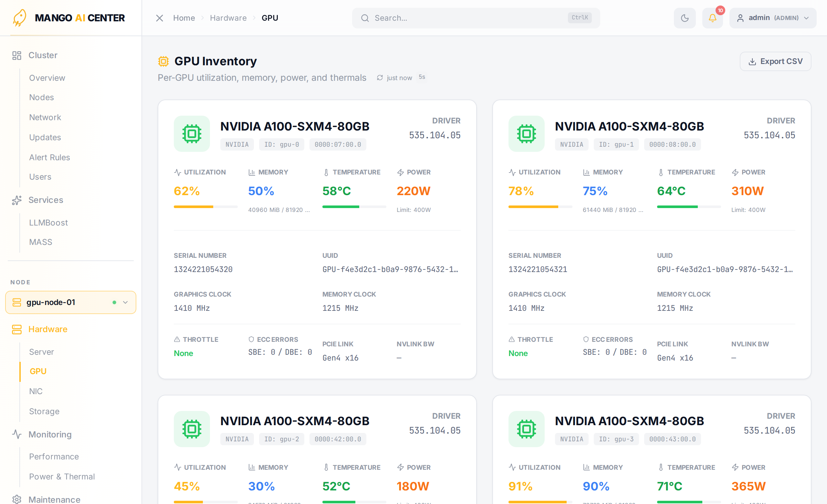Click the gpu-1 throttle warning icon
This screenshot has width=827, height=504.
tap(511, 340)
